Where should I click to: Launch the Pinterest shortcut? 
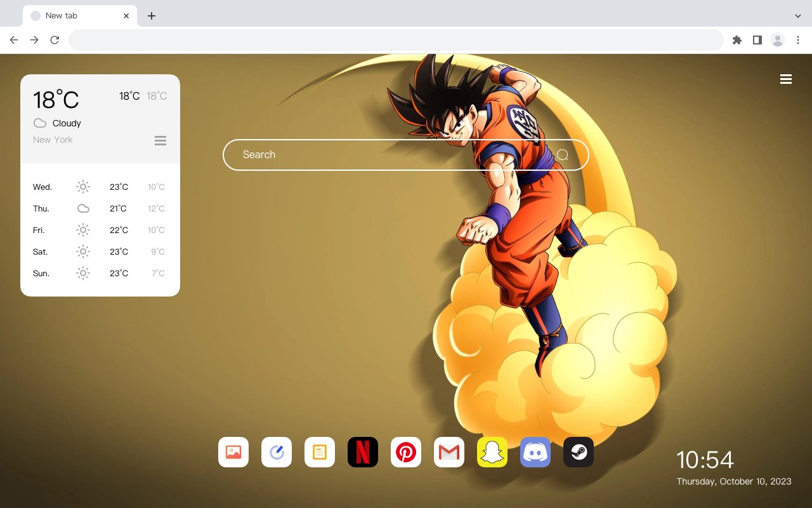pyautogui.click(x=406, y=452)
